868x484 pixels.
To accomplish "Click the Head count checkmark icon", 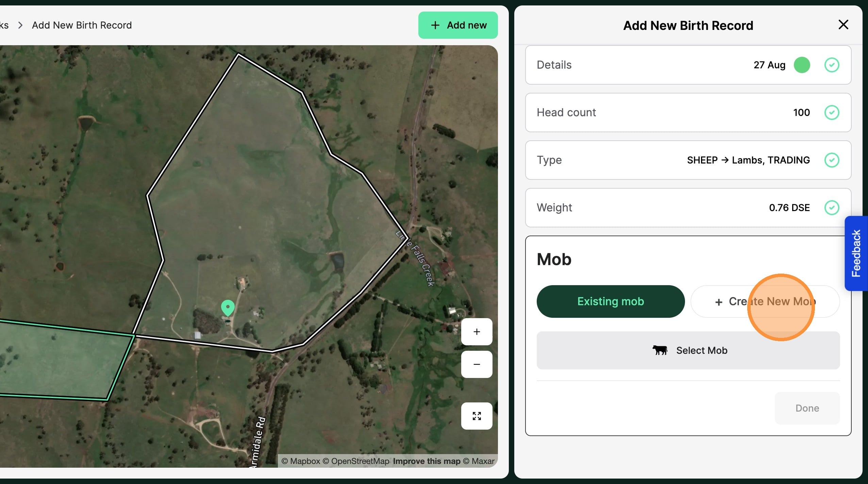I will (832, 113).
